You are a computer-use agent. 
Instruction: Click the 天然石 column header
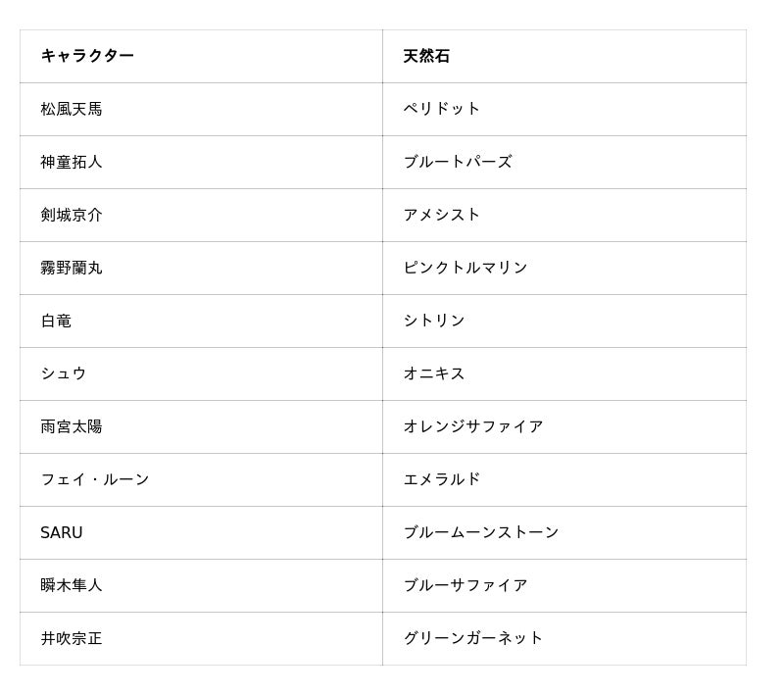coord(426,56)
